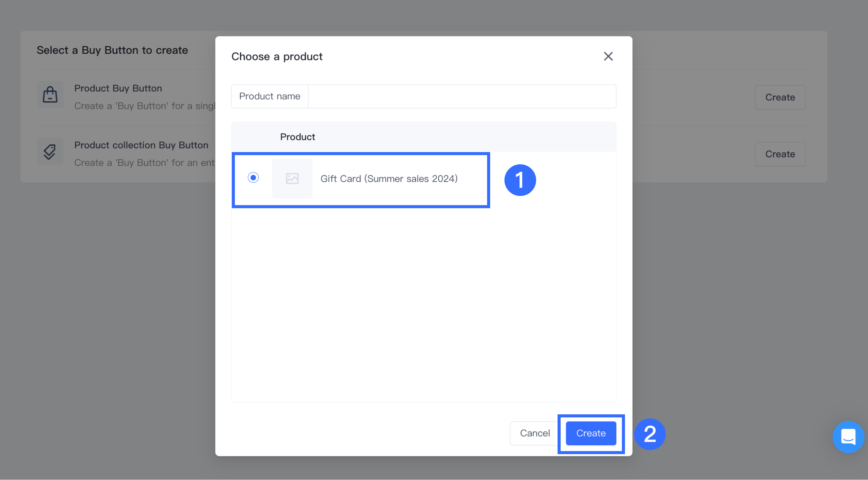Click the Product Buy Button title text
The height and width of the screenshot is (480, 868).
pos(118,88)
